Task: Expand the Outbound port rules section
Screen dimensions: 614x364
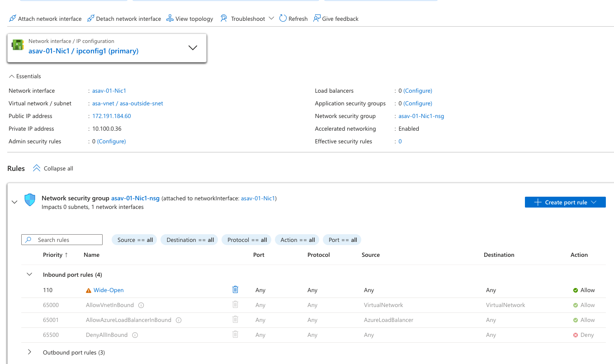Action: click(30, 352)
